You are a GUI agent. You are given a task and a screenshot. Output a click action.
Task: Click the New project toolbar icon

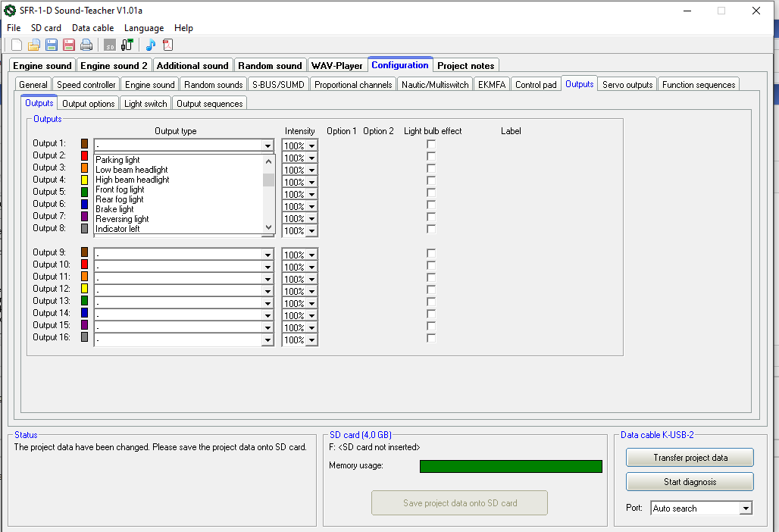tap(17, 45)
